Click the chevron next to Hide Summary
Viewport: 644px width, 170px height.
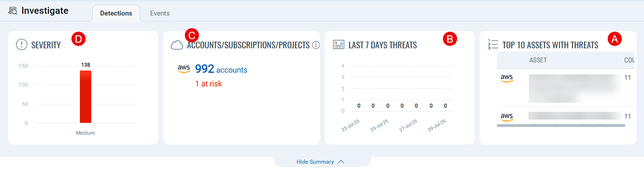(x=341, y=162)
